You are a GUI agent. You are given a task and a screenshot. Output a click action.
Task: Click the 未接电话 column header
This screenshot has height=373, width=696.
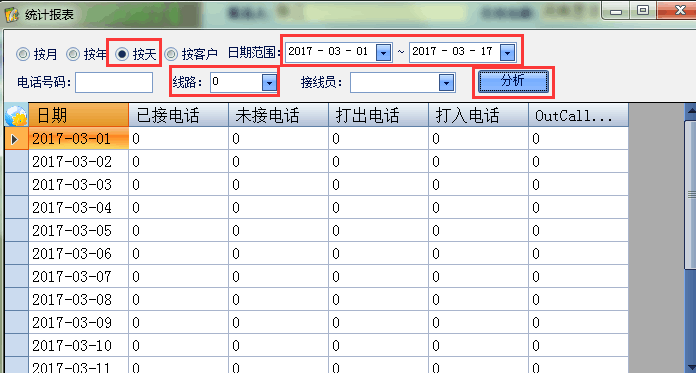[278, 115]
